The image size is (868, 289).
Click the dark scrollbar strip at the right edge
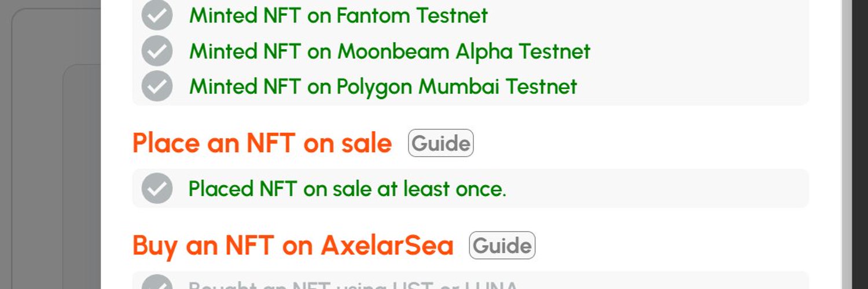(860, 144)
